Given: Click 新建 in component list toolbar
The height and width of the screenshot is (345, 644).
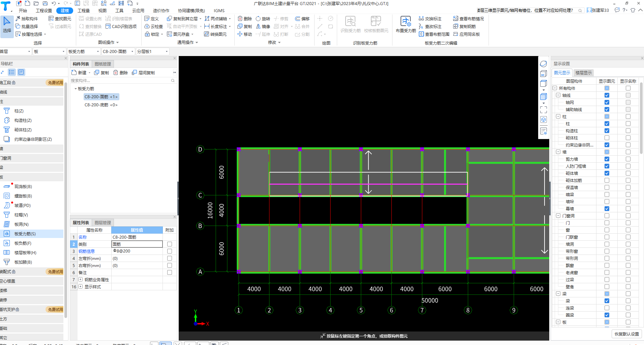Looking at the screenshot, I should (79, 73).
